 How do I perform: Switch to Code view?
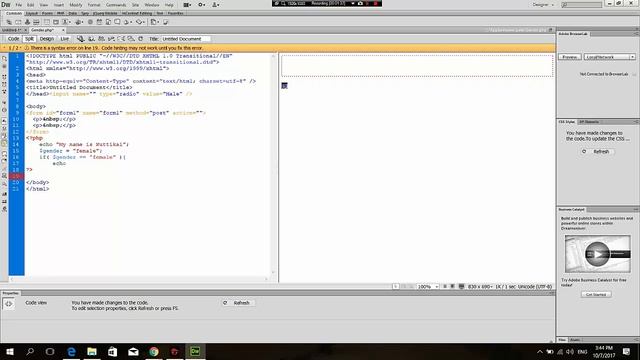pos(13,39)
